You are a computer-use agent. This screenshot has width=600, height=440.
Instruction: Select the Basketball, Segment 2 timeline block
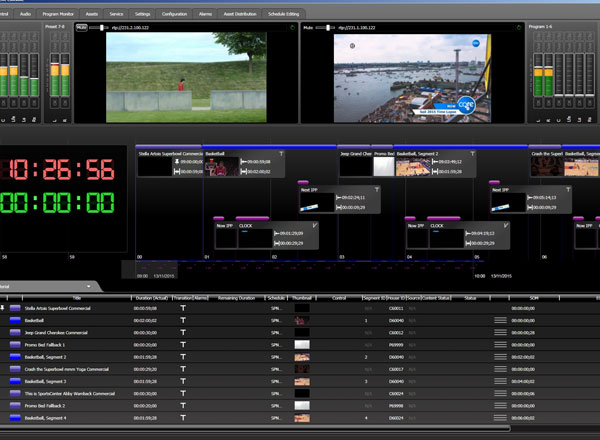(x=435, y=163)
